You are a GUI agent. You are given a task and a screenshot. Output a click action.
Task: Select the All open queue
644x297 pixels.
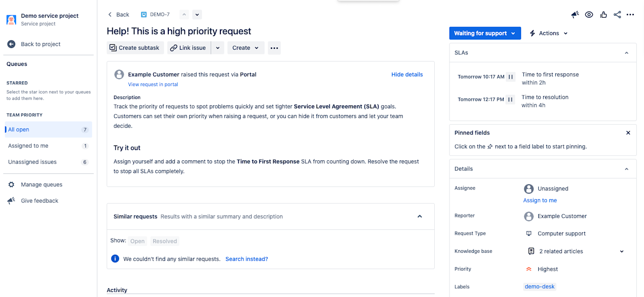[48, 130]
